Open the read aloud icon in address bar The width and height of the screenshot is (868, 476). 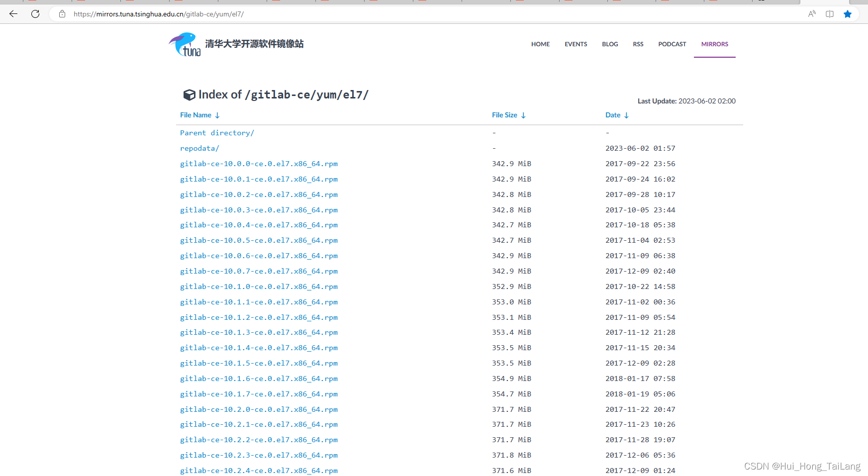tap(812, 14)
